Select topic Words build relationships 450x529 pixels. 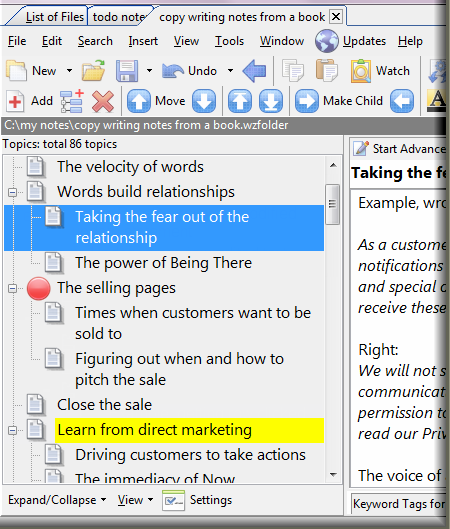coord(146,192)
